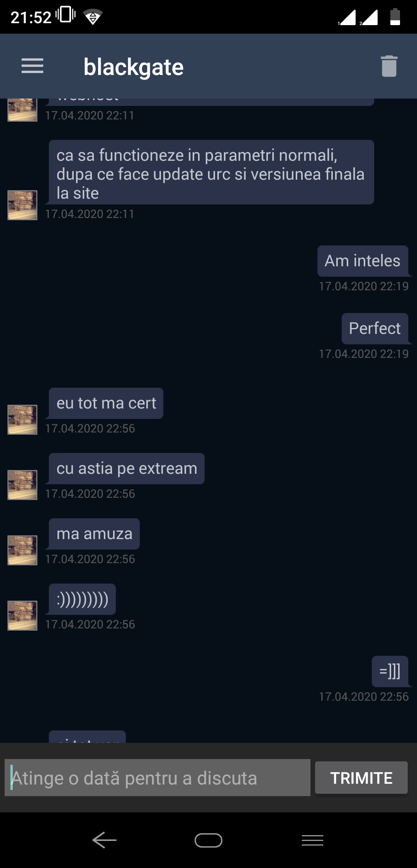Select the '=]]]' sent message
Viewport: 417px width, 868px height.
(390, 671)
